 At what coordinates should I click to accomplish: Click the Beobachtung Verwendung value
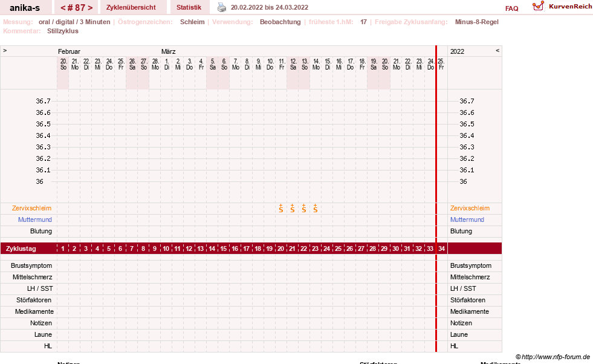(x=280, y=22)
